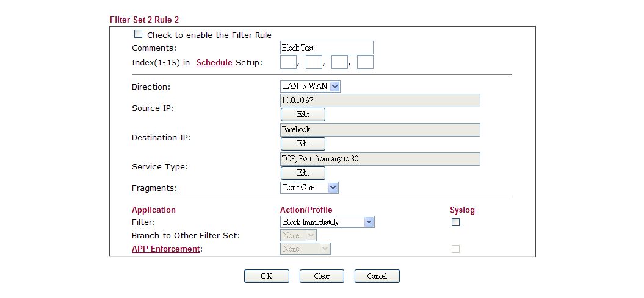Cancel the filter rule changes
644x298 pixels.
pos(377,276)
